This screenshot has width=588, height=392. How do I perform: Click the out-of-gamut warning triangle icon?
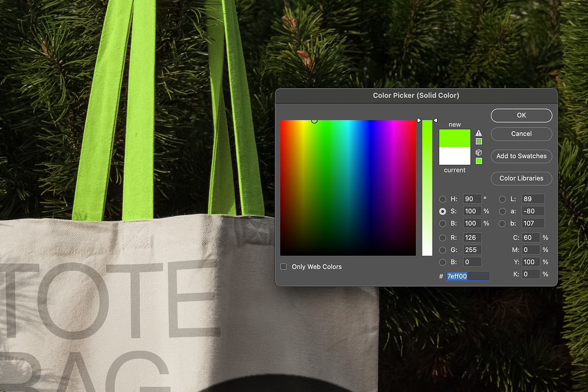(x=479, y=133)
